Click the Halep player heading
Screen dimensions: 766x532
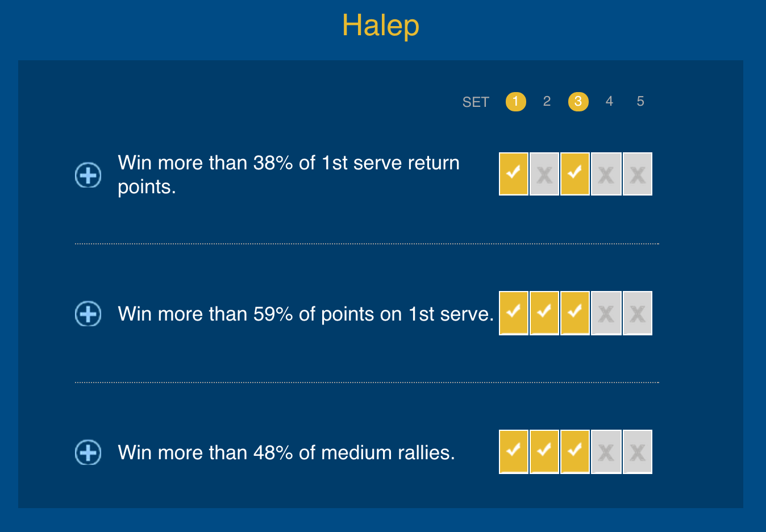coord(381,26)
